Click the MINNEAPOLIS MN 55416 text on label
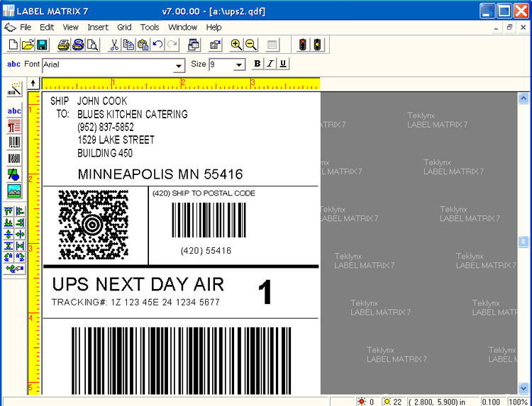This screenshot has width=532, height=406. (x=160, y=174)
